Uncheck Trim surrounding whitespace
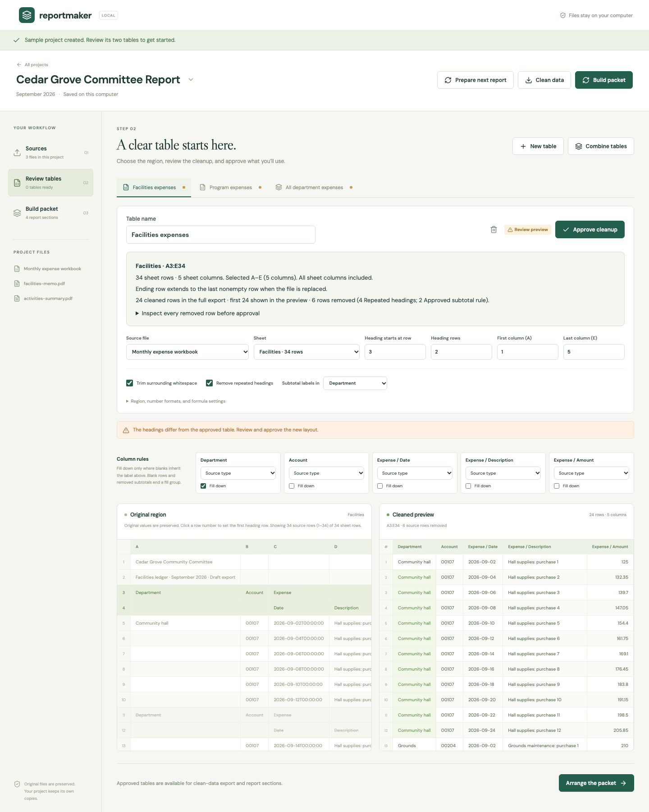The image size is (649, 812). click(130, 383)
